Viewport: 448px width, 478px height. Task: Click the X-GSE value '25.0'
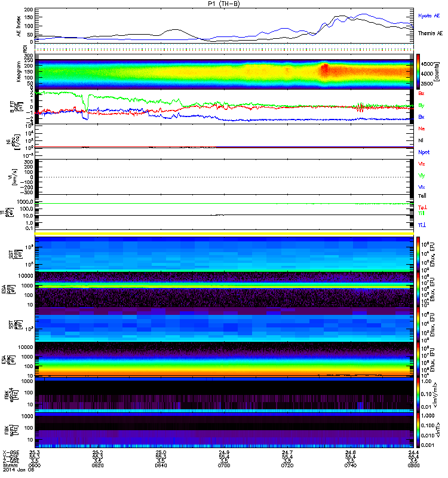tap(161, 452)
